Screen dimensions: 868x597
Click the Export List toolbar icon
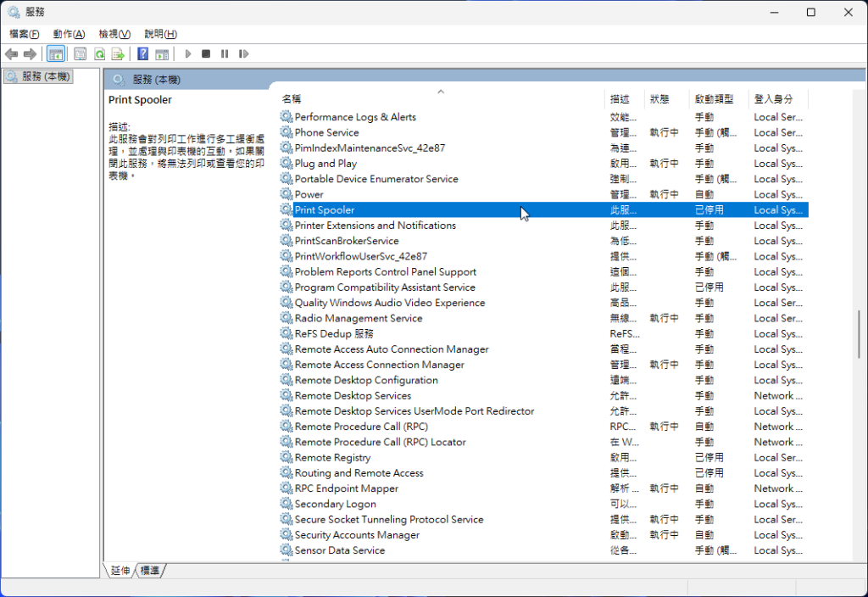click(118, 54)
